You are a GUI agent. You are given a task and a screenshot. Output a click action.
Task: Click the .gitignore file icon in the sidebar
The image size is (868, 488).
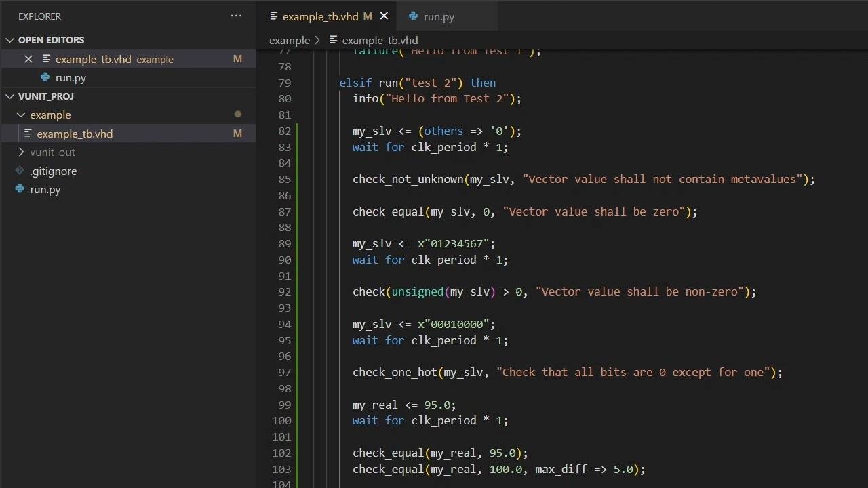click(x=20, y=171)
